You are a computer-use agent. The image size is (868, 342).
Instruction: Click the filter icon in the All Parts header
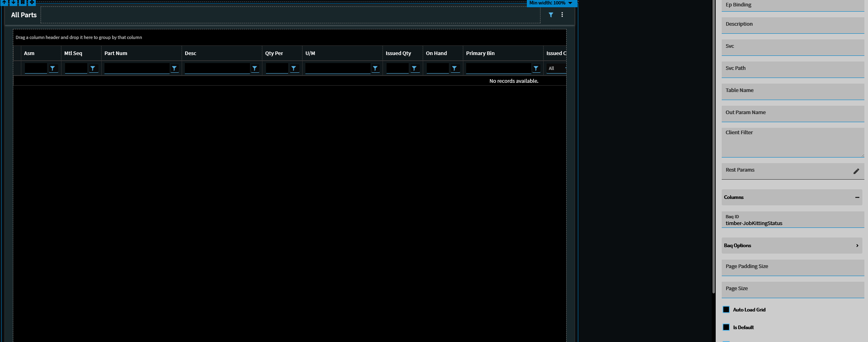click(x=551, y=15)
